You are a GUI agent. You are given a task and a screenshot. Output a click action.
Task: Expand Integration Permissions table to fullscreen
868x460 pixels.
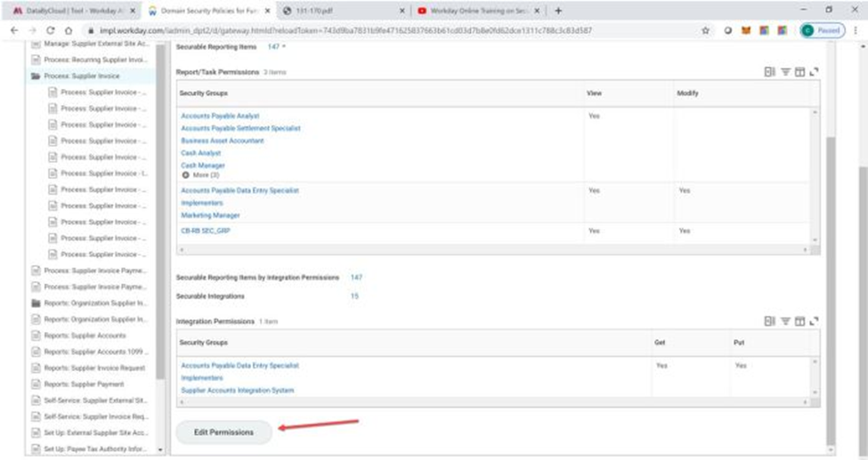coord(813,320)
